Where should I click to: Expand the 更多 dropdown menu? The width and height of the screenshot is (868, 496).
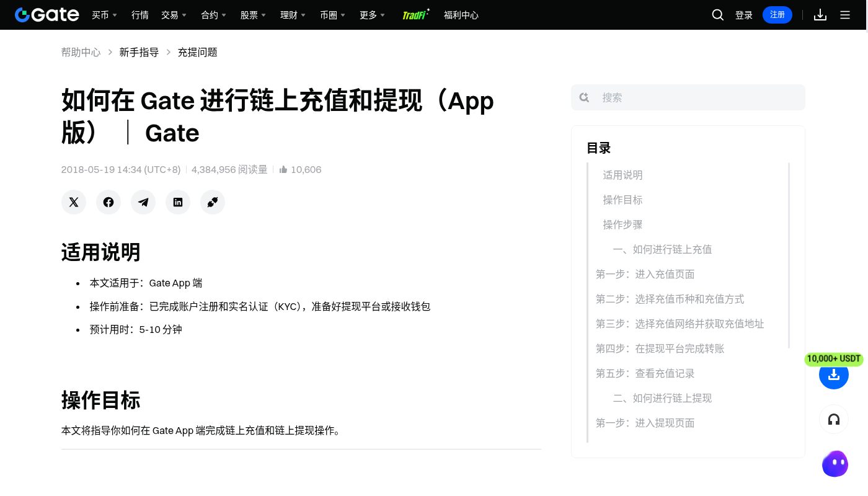[x=372, y=15]
